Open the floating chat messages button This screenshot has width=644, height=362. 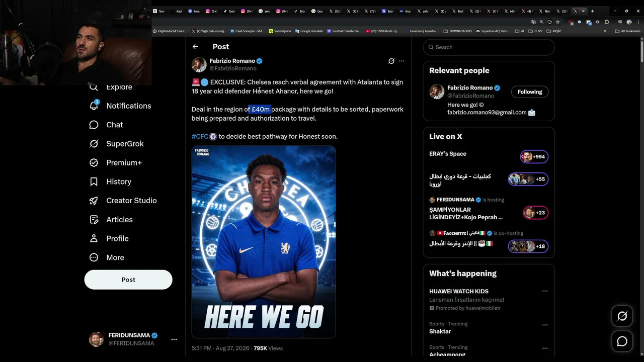pos(622,341)
